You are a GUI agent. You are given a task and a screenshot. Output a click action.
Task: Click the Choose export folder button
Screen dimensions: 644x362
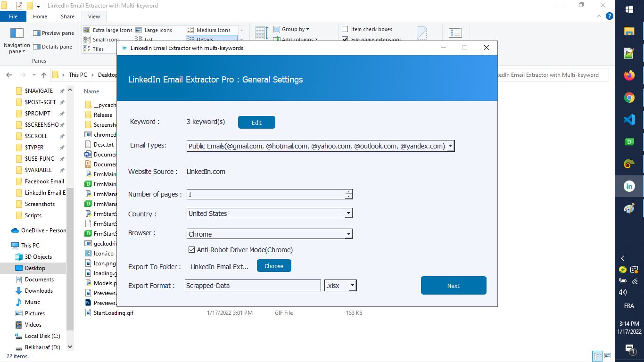point(274,266)
